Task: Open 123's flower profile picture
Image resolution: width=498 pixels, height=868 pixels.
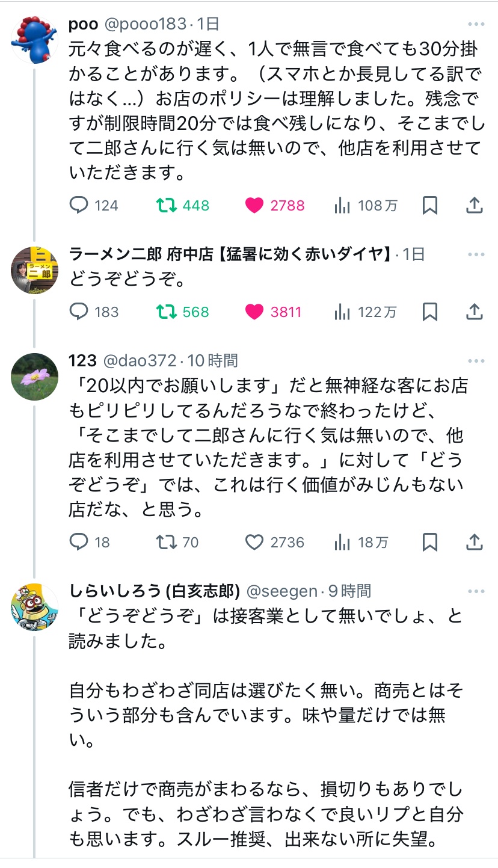Action: [x=35, y=377]
